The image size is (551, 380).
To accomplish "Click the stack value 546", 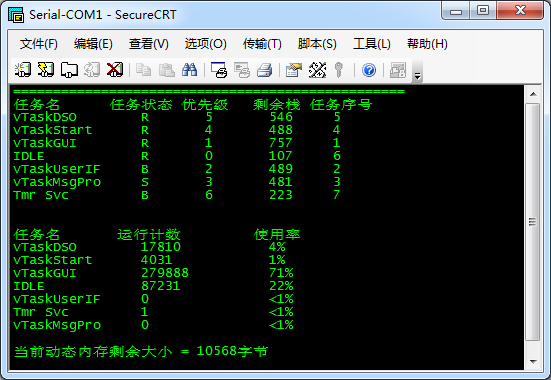I will [281, 117].
